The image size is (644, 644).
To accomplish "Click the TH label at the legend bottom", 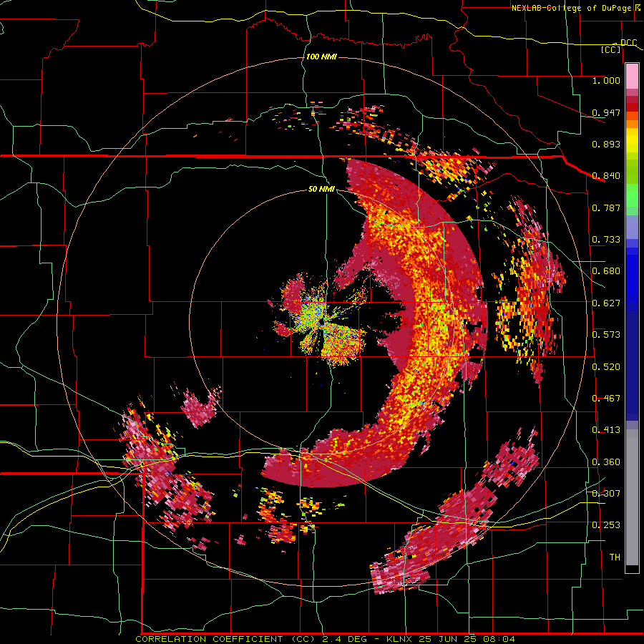I will click(x=615, y=557).
